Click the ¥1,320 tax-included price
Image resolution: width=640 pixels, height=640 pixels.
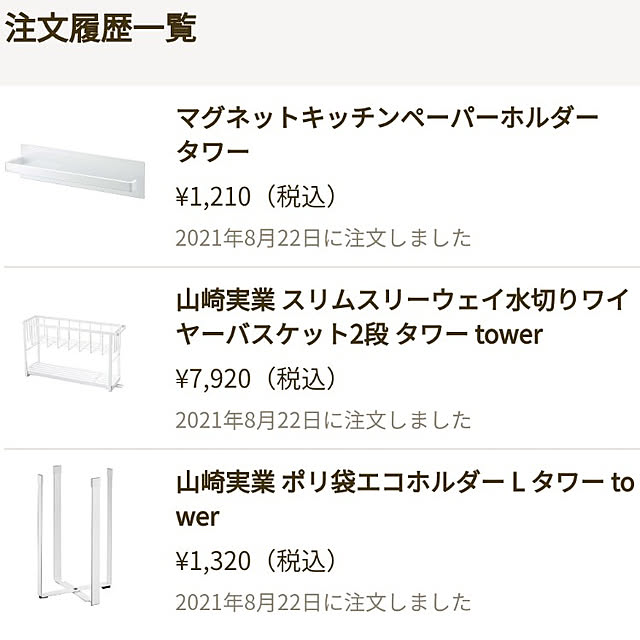[256, 561]
